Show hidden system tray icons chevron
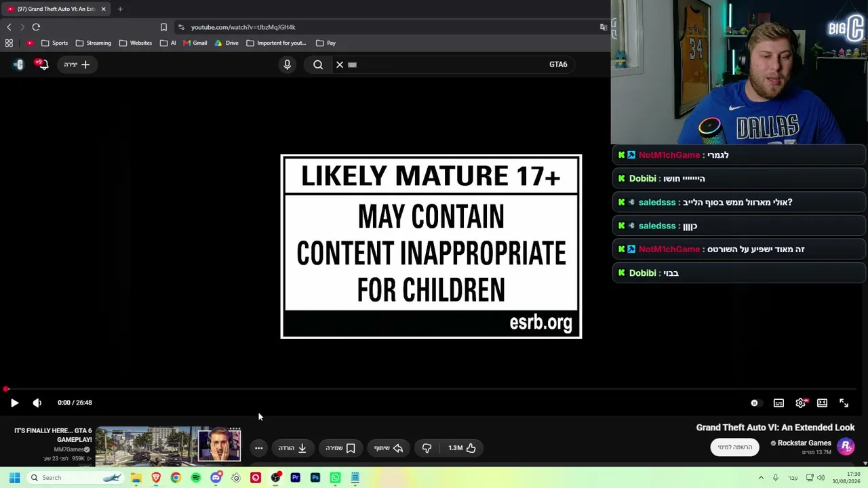 (761, 478)
